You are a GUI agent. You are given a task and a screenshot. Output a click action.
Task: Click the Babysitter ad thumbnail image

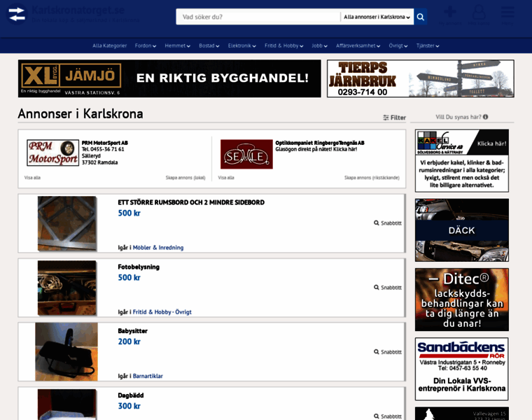point(66,352)
